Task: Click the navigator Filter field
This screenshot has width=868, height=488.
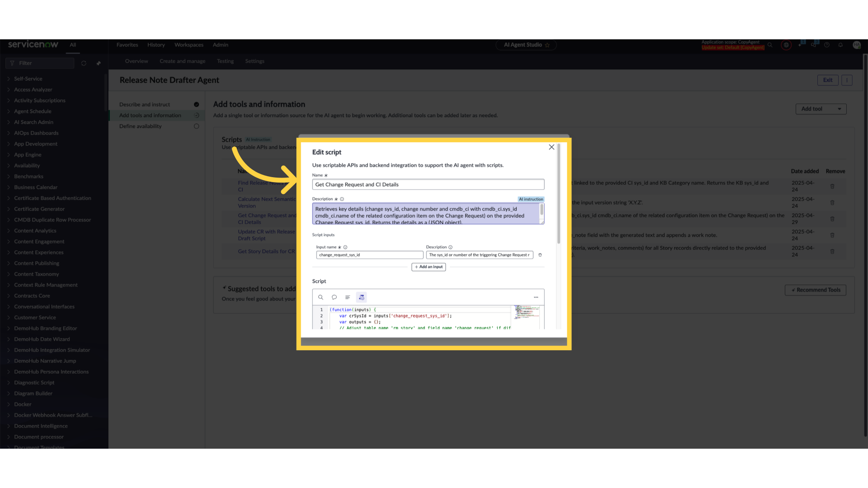Action: pos(40,63)
